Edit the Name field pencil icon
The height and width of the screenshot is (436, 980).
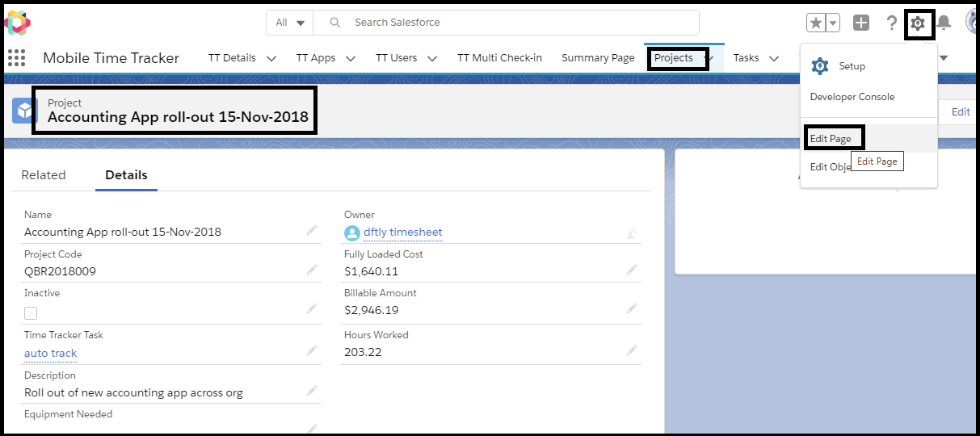click(x=312, y=231)
